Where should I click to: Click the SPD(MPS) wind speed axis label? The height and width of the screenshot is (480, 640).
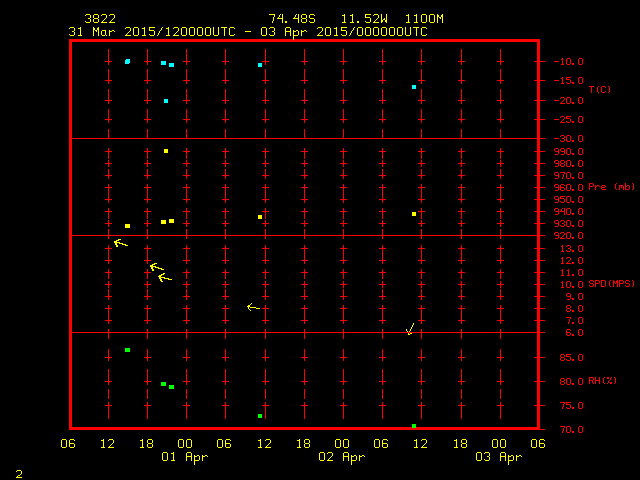[x=611, y=284]
